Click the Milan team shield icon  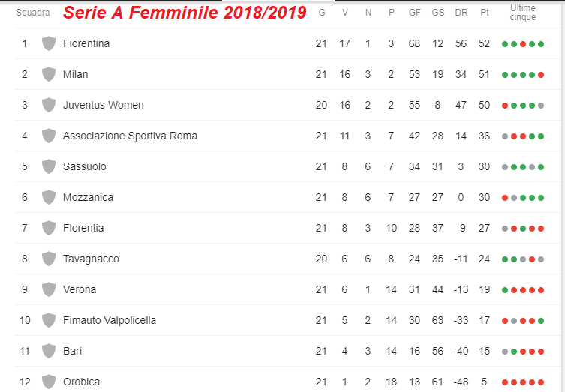click(x=49, y=74)
